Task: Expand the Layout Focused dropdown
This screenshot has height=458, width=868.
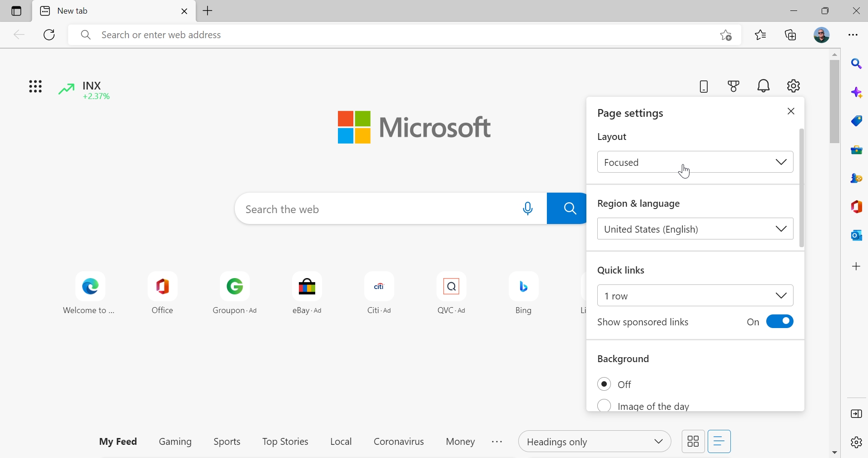Action: [x=695, y=162]
